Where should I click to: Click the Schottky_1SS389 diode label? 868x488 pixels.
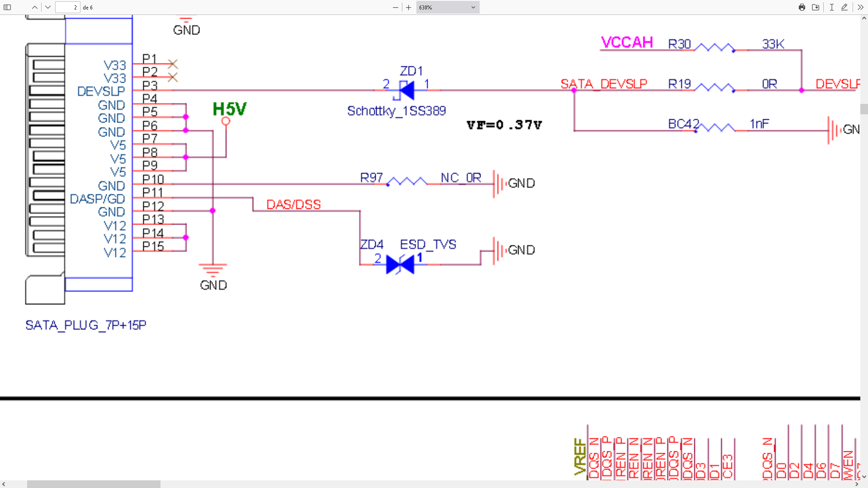(396, 111)
